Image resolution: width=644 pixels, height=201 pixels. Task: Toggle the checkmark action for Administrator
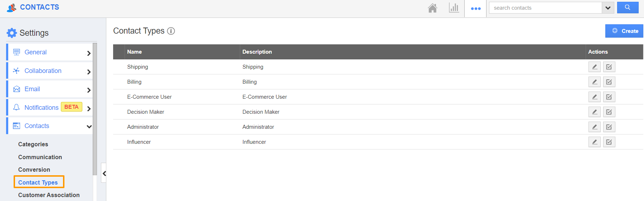pos(609,127)
